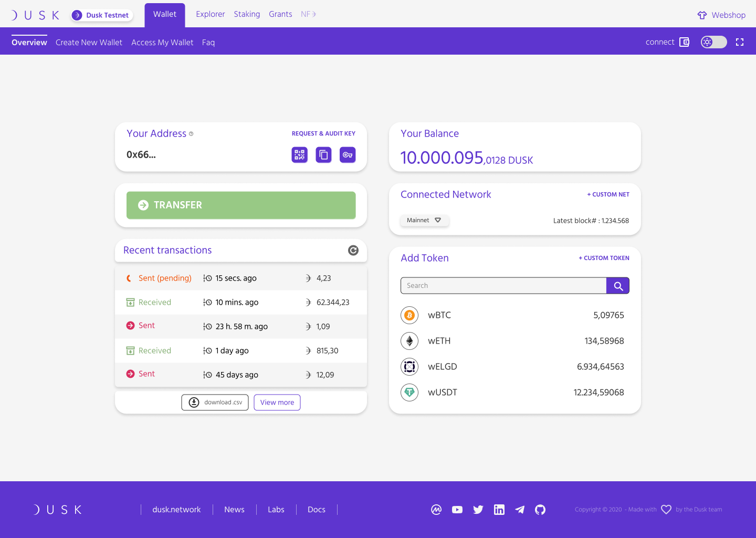This screenshot has width=756, height=538.
Task: Open the Mainnet network dropdown
Action: pos(424,221)
